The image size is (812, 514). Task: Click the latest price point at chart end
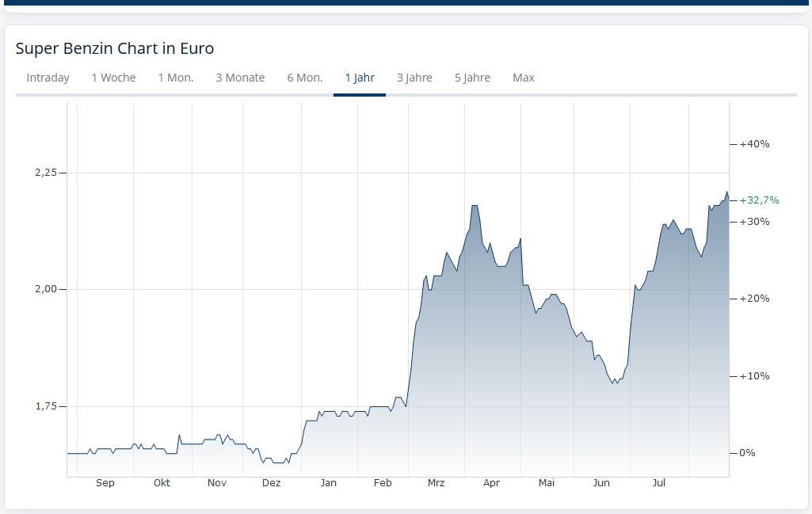(x=729, y=200)
